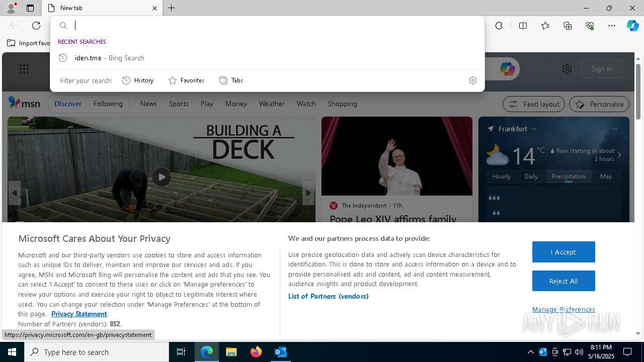Open the tab actions menu icon
Viewport: 644px width, 362px height.
tap(30, 8)
